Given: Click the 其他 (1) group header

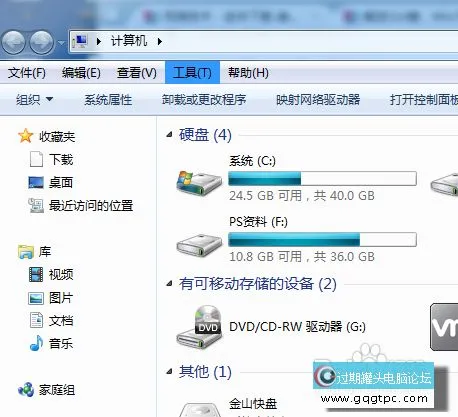Looking at the screenshot, I should [205, 372].
